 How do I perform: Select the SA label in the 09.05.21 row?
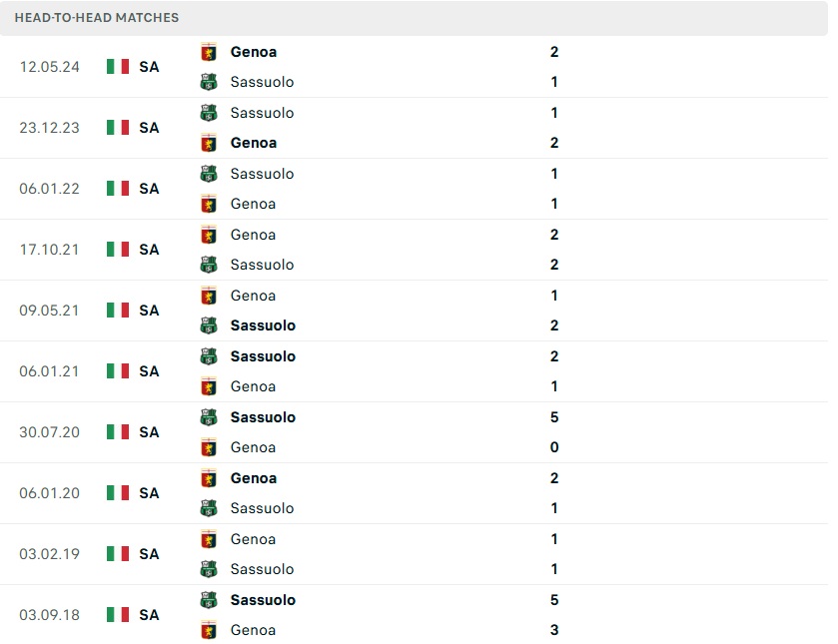(149, 311)
